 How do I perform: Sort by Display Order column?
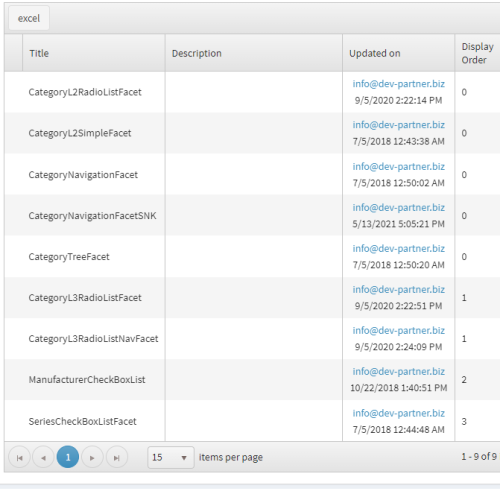pyautogui.click(x=477, y=53)
